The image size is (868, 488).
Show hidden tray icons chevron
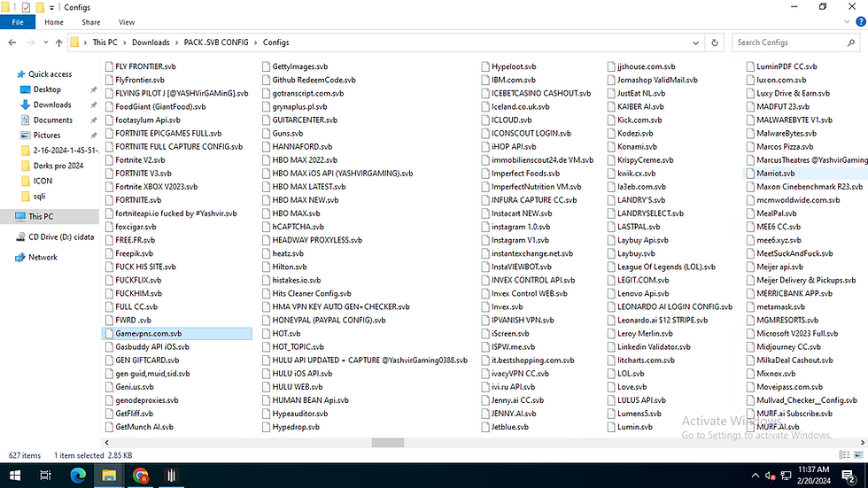point(755,476)
